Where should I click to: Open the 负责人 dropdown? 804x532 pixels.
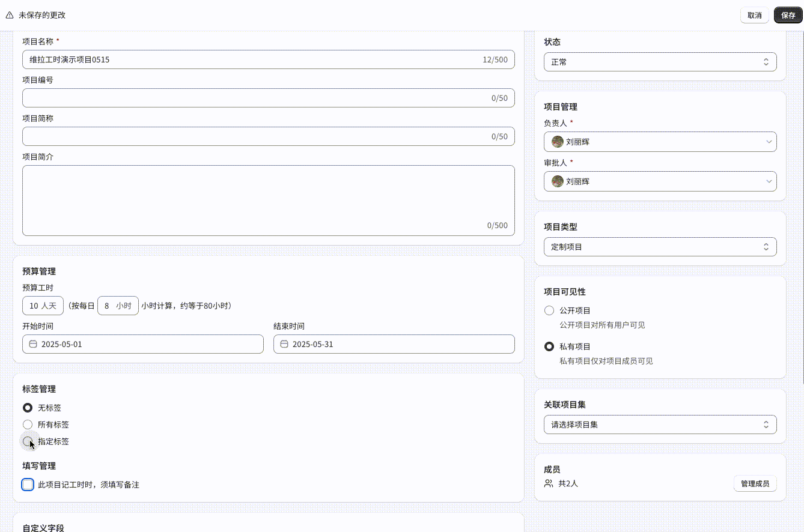point(660,142)
